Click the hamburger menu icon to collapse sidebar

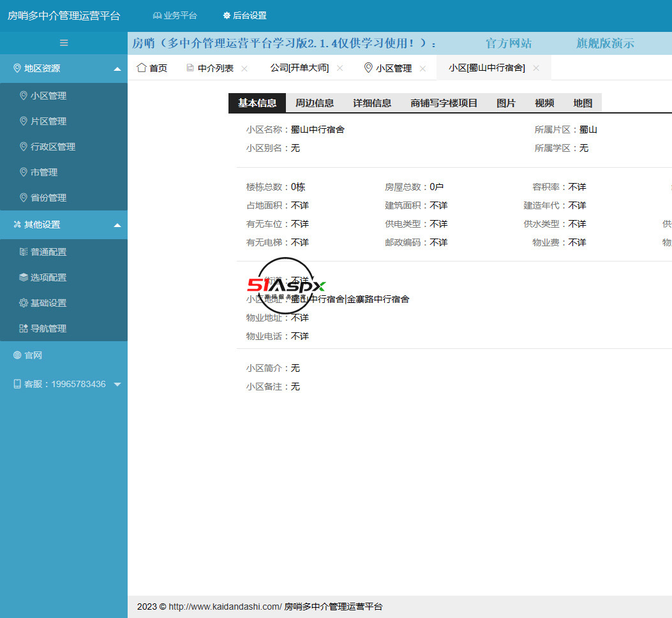tap(64, 43)
